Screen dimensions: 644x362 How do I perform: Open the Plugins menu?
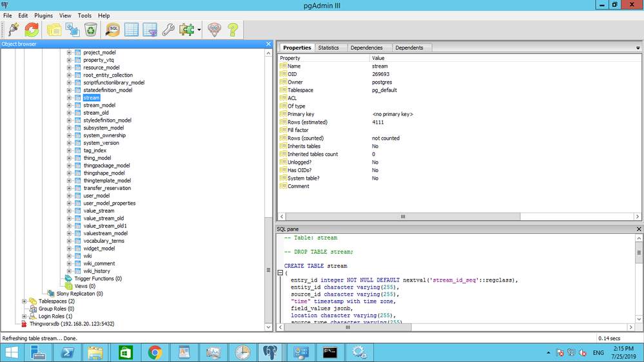(44, 15)
